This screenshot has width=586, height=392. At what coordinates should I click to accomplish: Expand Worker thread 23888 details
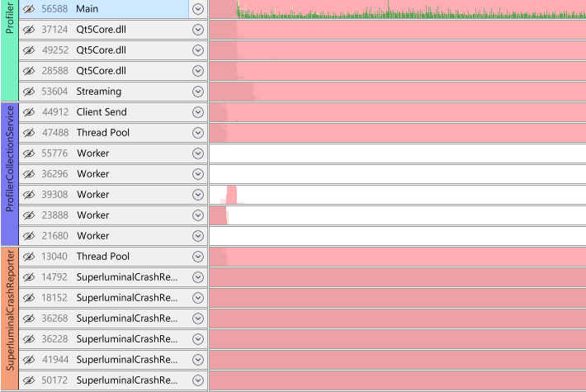pyautogui.click(x=197, y=215)
